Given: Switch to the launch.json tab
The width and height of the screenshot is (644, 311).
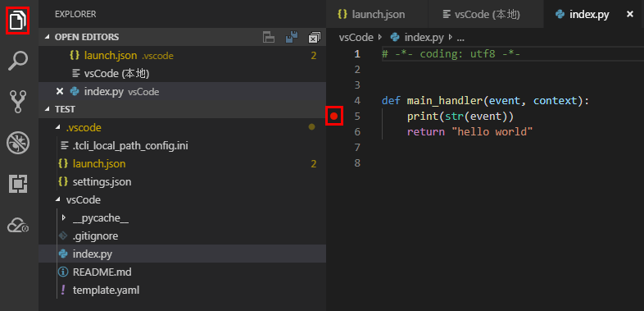Looking at the screenshot, I should coord(378,15).
